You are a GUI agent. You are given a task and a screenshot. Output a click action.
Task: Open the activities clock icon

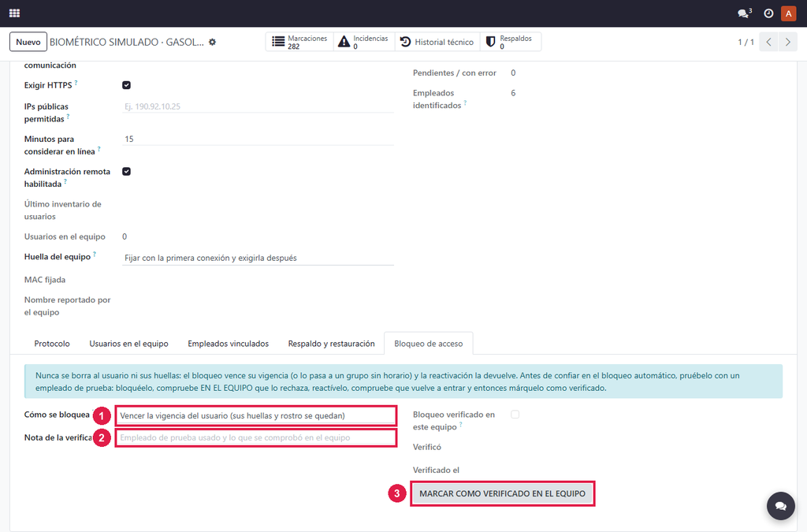click(768, 13)
